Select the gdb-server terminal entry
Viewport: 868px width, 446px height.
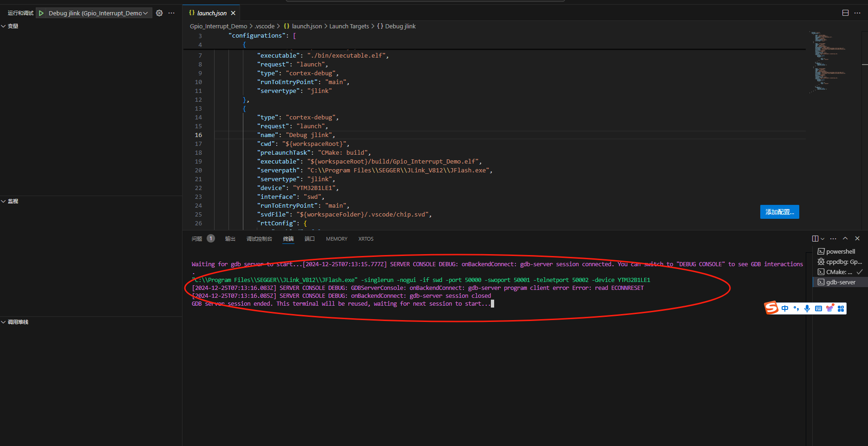tap(840, 282)
